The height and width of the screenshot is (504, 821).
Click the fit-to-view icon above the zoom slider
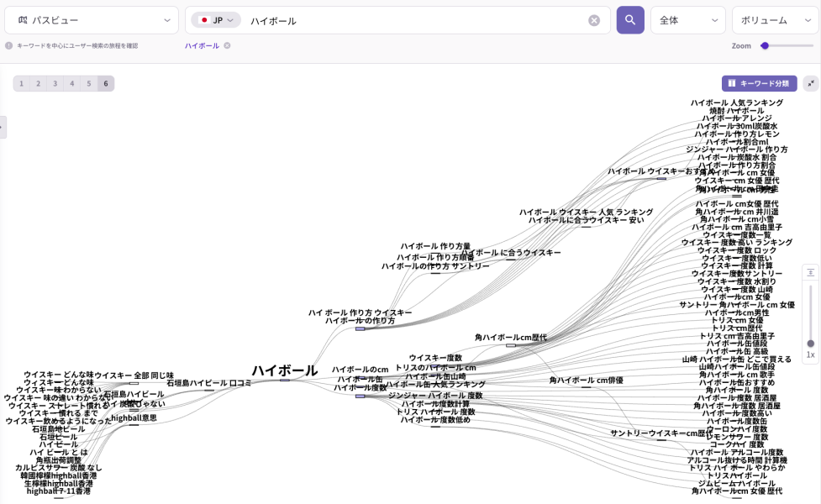(810, 271)
